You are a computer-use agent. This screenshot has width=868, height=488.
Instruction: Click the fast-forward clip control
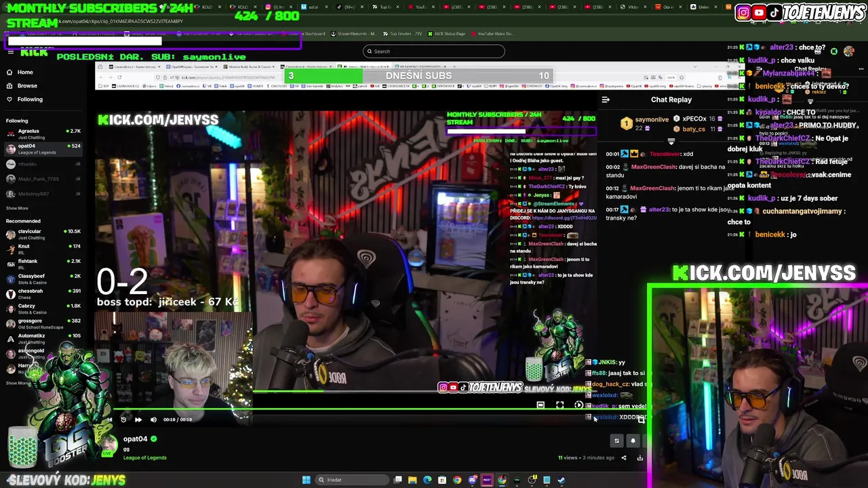pos(138,420)
